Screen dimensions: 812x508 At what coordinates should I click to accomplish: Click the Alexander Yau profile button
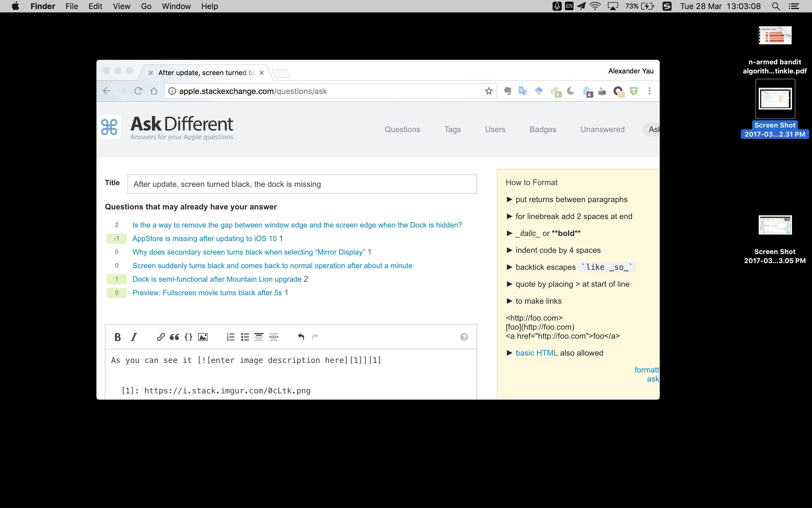click(630, 71)
